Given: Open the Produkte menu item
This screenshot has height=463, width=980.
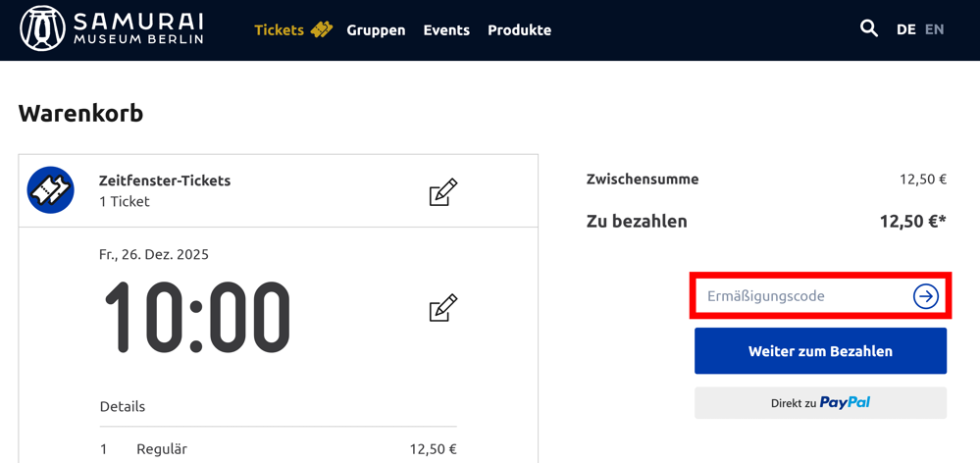Looking at the screenshot, I should [x=519, y=30].
